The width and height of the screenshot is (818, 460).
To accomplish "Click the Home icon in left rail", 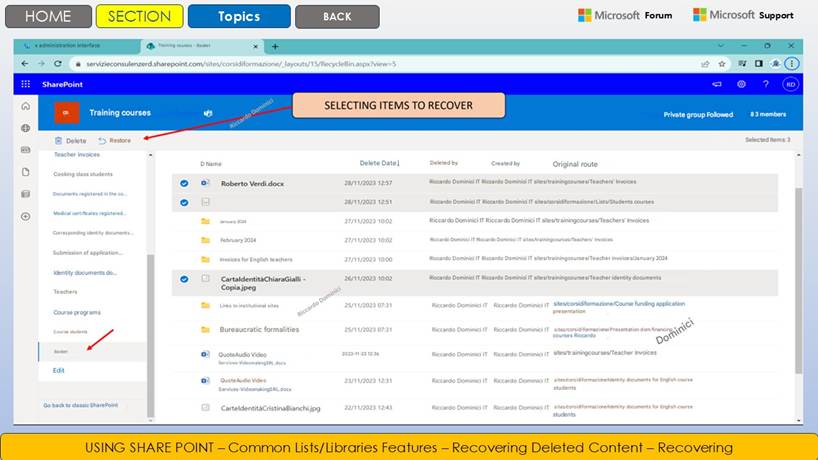I will pos(25,106).
